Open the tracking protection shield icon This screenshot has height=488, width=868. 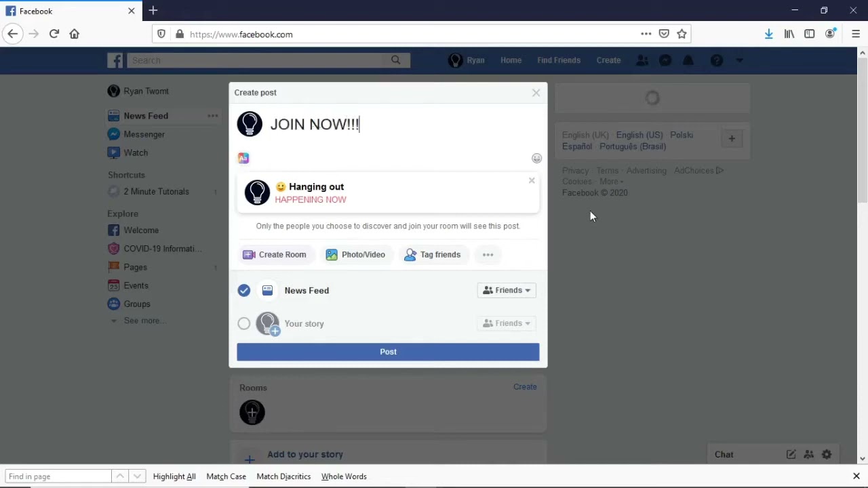[x=161, y=34]
